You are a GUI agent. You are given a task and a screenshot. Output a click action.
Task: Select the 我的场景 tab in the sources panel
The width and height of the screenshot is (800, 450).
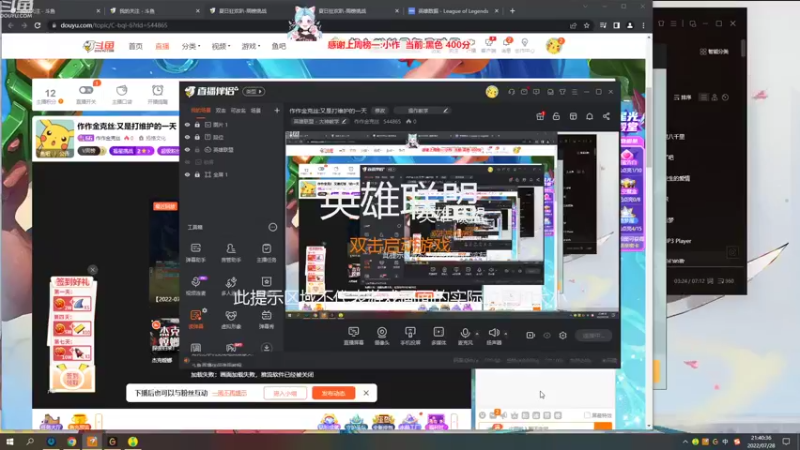pyautogui.click(x=201, y=110)
